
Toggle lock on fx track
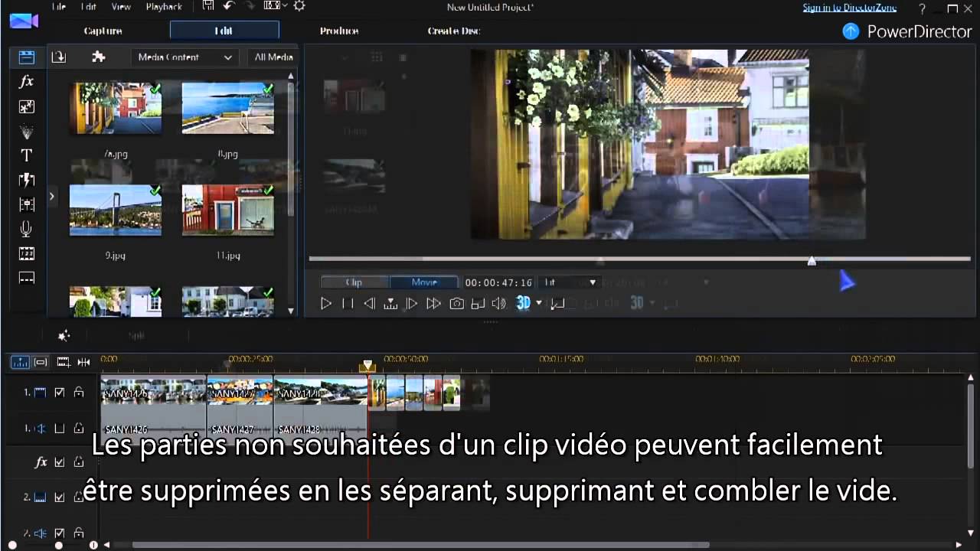79,462
